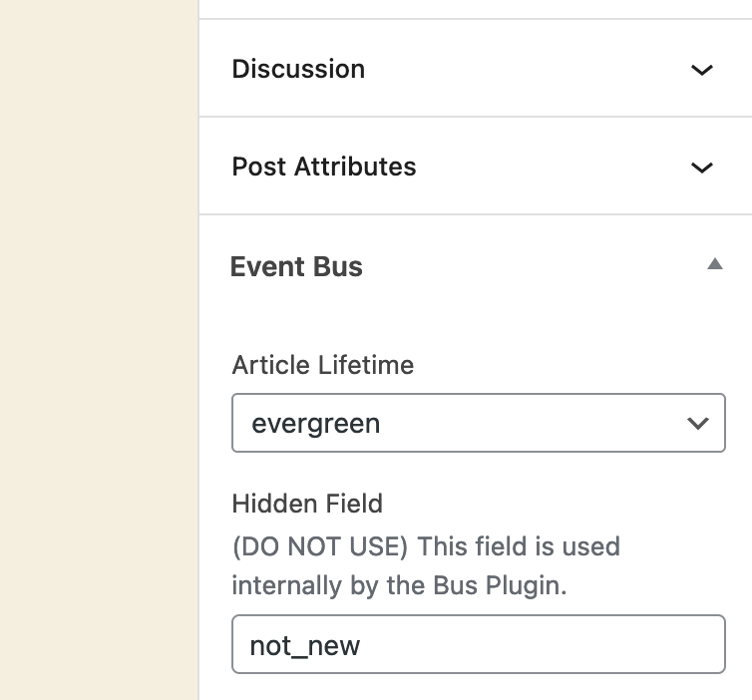Click the Event Bus panel heading
752x700 pixels.
tap(296, 266)
